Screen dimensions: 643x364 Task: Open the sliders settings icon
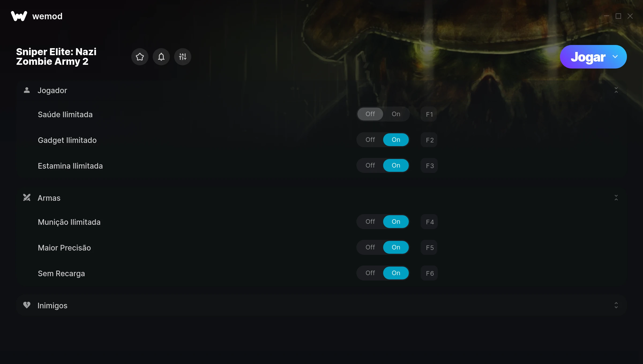click(182, 57)
